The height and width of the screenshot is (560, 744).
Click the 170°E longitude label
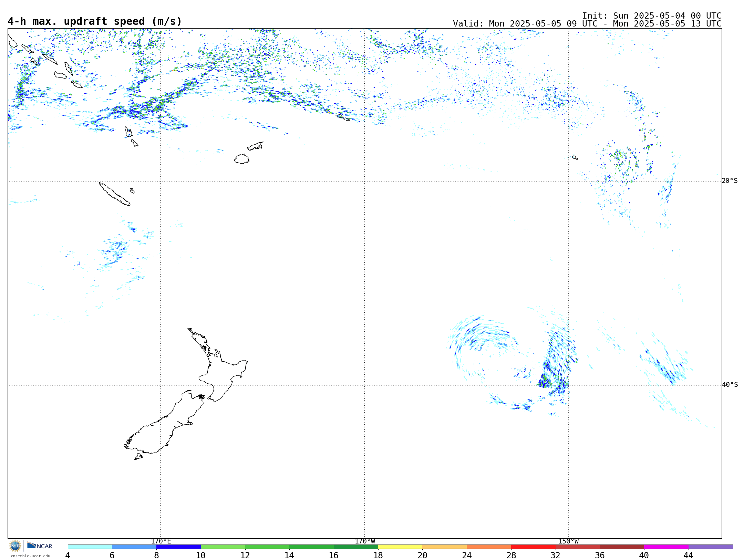coord(161,541)
